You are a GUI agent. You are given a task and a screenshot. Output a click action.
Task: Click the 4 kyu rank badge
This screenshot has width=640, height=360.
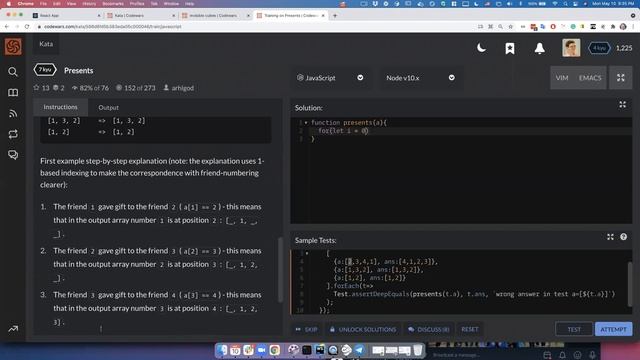tap(599, 48)
